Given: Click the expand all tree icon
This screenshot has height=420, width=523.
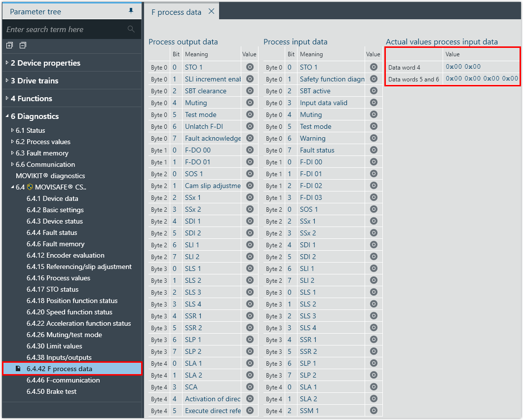Looking at the screenshot, I should (9, 45).
